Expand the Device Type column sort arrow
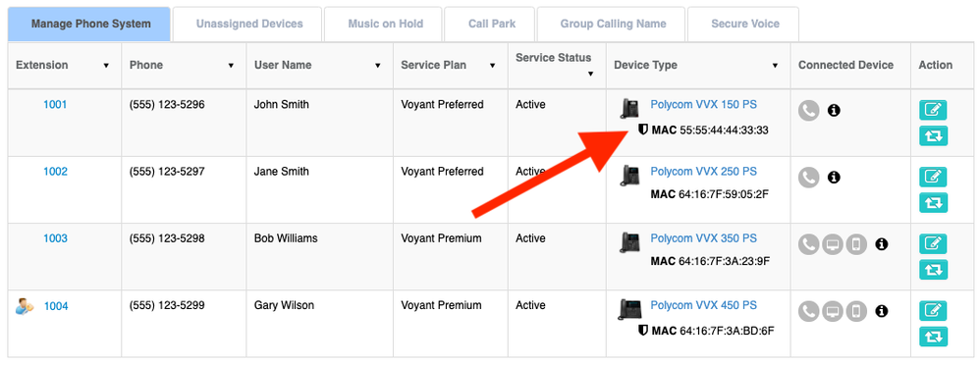 (775, 66)
